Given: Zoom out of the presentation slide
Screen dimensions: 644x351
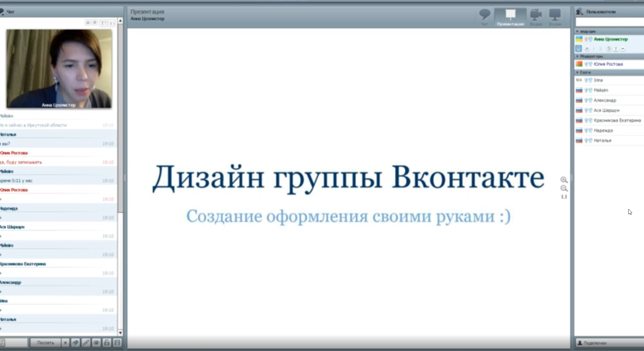Looking at the screenshot, I should 564,188.
